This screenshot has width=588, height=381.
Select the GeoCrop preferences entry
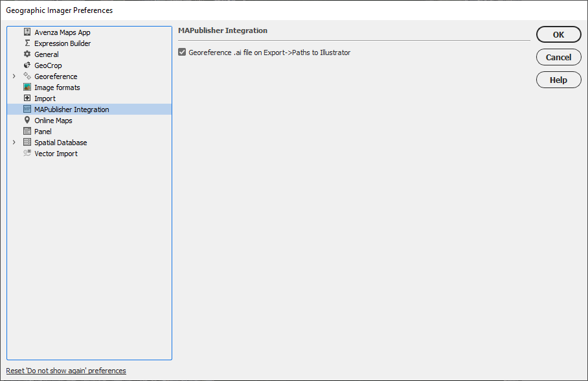tap(48, 65)
